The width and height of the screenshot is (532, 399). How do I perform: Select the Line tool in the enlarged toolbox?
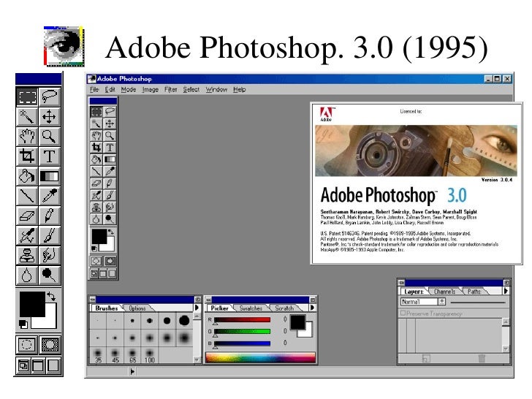click(28, 196)
